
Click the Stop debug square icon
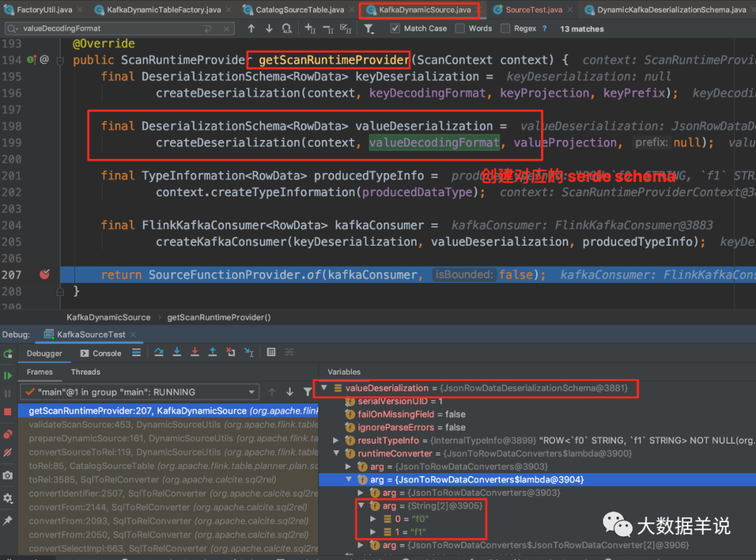pyautogui.click(x=7, y=412)
